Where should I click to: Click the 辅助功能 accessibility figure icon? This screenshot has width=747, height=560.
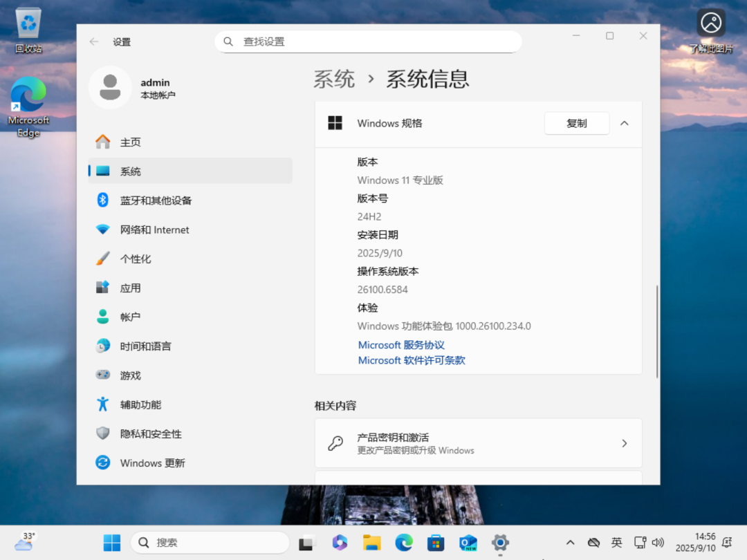102,404
